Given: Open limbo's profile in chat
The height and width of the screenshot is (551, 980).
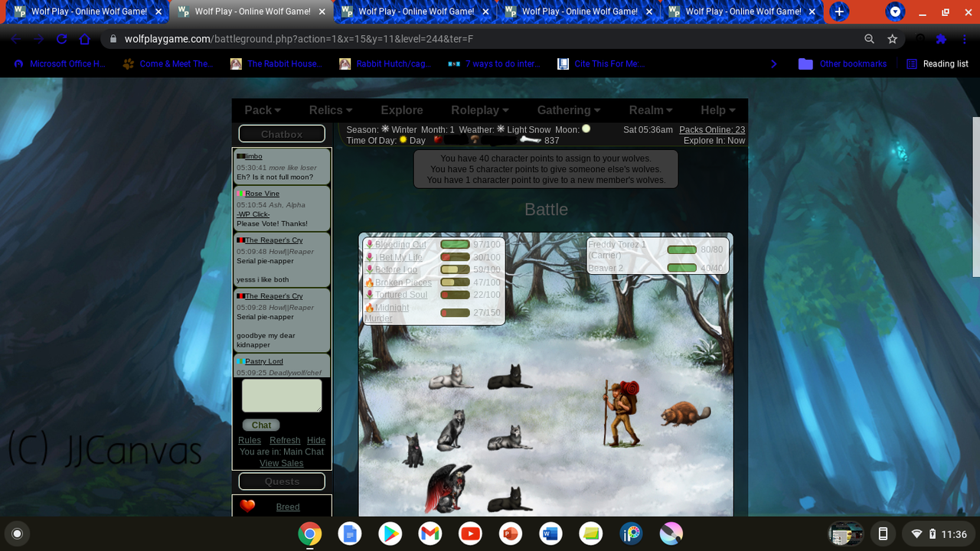Looking at the screenshot, I should 253,156.
